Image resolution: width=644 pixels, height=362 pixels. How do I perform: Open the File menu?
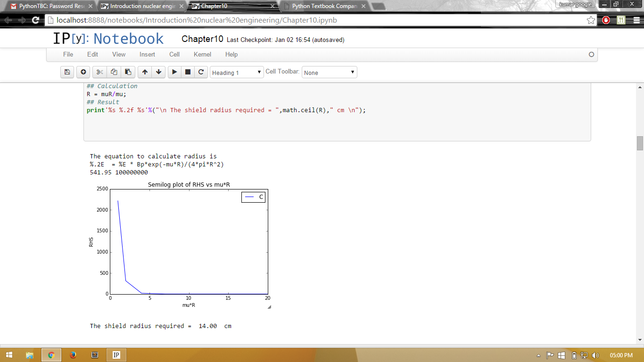[68, 54]
